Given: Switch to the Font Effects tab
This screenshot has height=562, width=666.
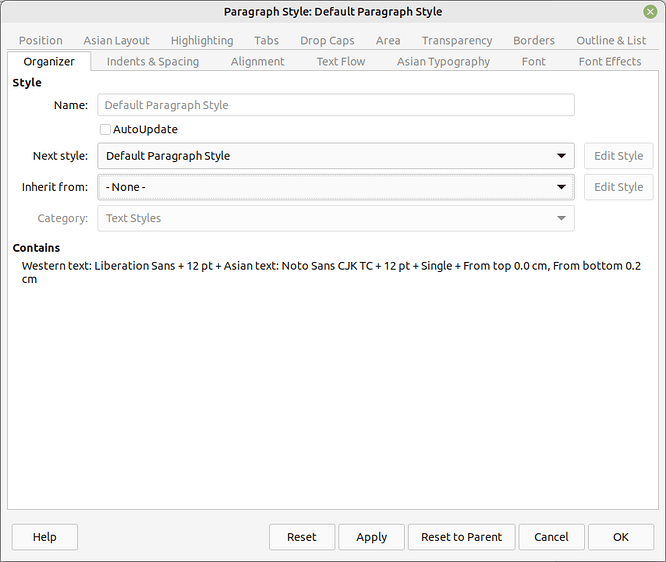Looking at the screenshot, I should [x=610, y=62].
